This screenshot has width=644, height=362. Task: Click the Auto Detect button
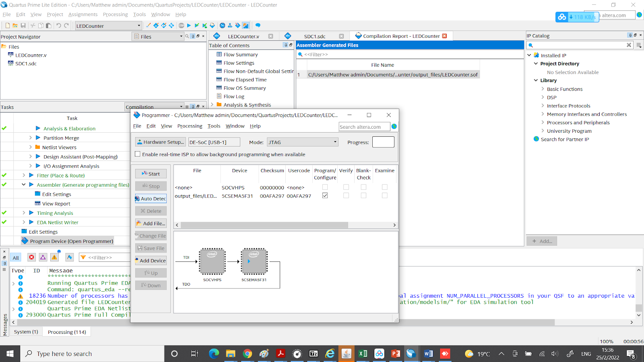tap(151, 199)
